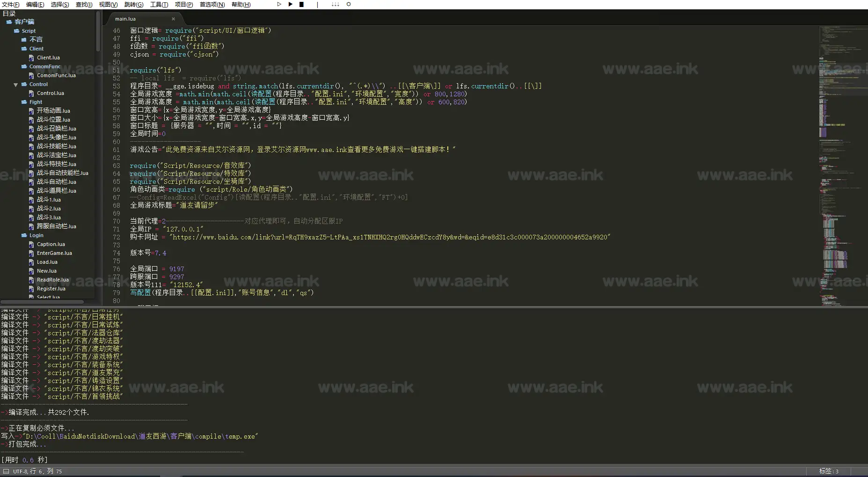Click the 游戏公告 text on line 61

(x=293, y=150)
